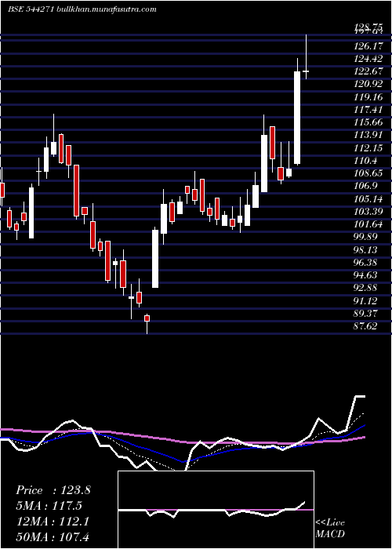Click the large white recovery candle near 96

pos(154,259)
